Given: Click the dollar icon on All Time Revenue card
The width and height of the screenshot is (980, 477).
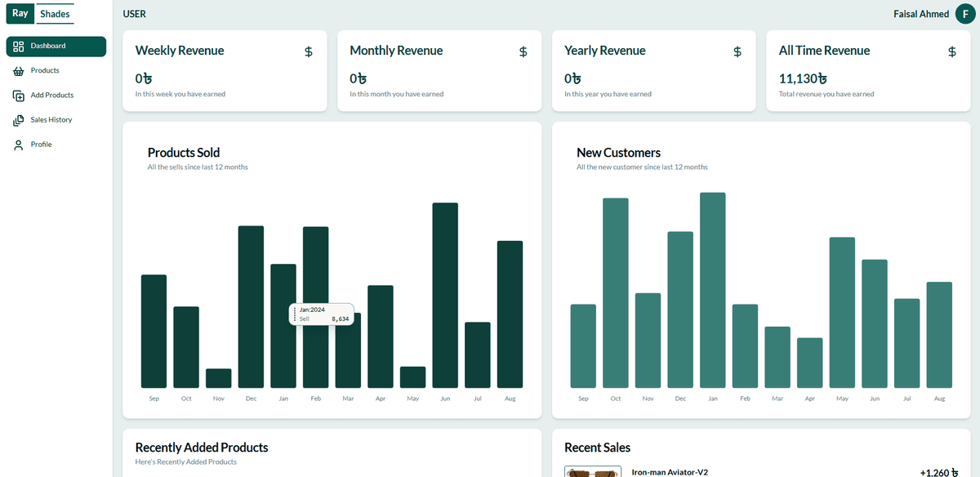Looking at the screenshot, I should (952, 51).
